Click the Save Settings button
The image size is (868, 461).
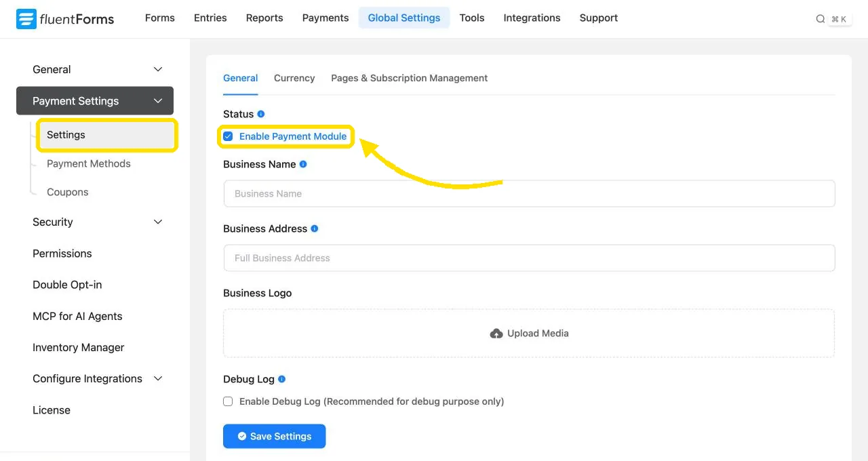[x=275, y=436]
